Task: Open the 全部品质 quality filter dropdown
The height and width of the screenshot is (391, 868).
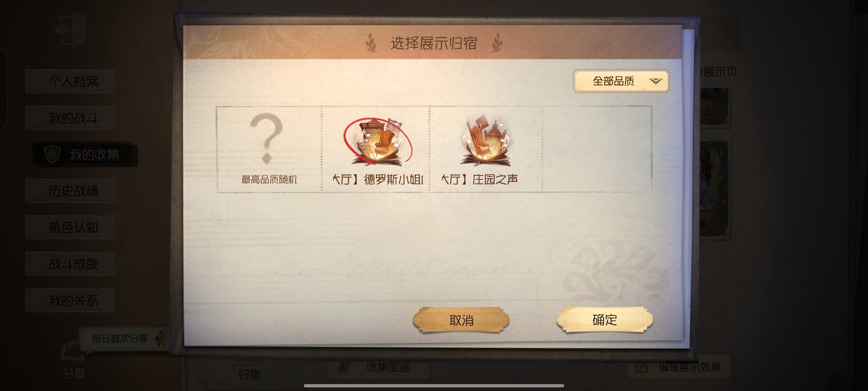Action: click(621, 81)
